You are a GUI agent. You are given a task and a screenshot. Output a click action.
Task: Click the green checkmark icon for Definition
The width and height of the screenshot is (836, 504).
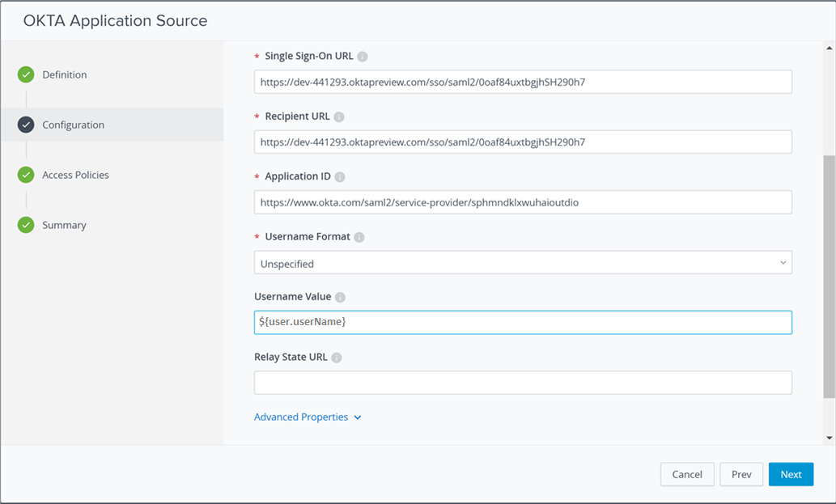tap(26, 74)
